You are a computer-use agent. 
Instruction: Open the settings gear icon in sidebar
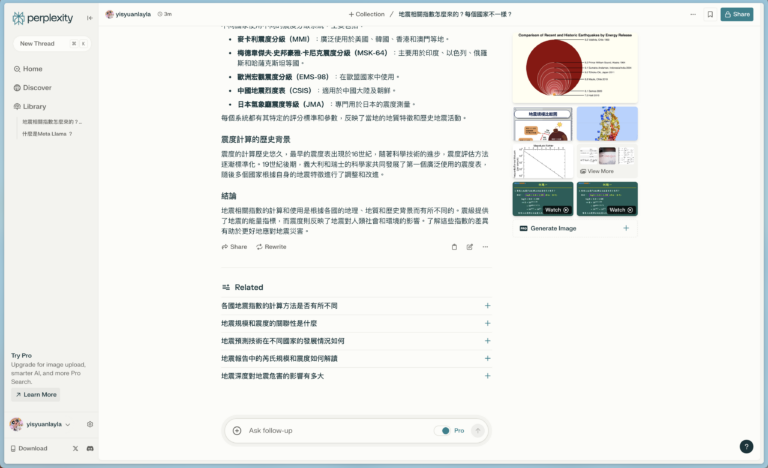90,424
